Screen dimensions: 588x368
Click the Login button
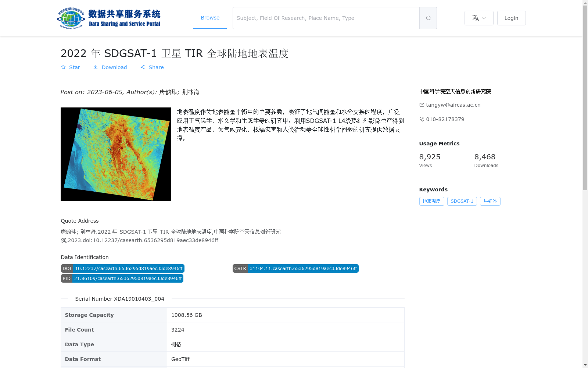[511, 18]
